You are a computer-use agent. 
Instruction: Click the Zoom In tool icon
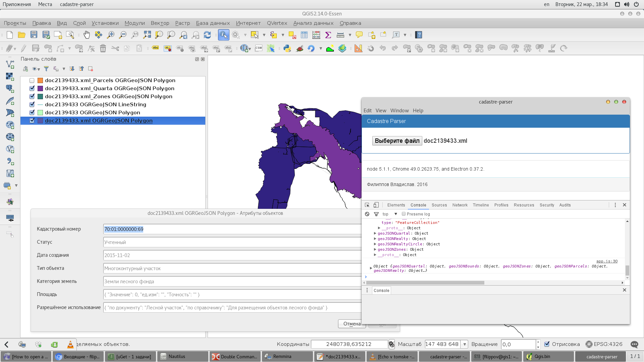[111, 35]
